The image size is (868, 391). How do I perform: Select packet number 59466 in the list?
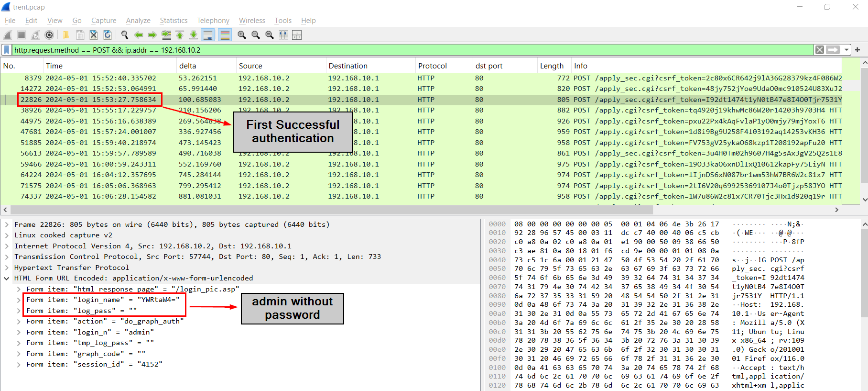click(421, 164)
